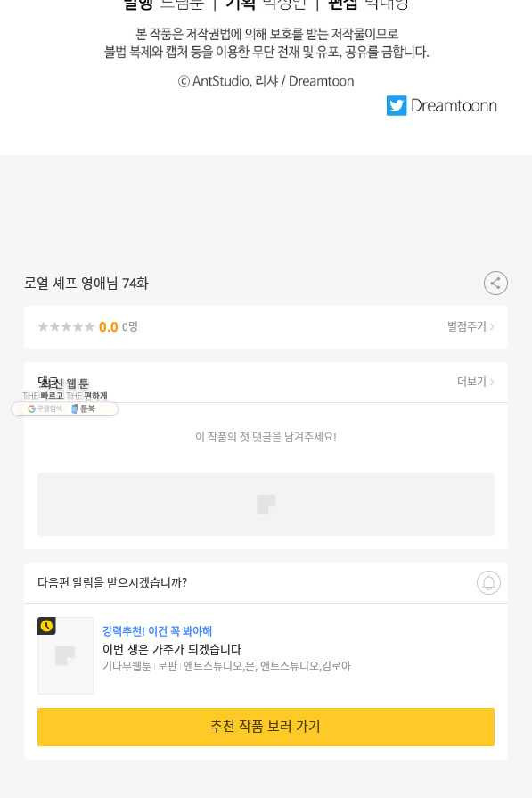Click the Google icon in 구글검색 pill
This screenshot has height=798, width=532.
click(x=31, y=408)
